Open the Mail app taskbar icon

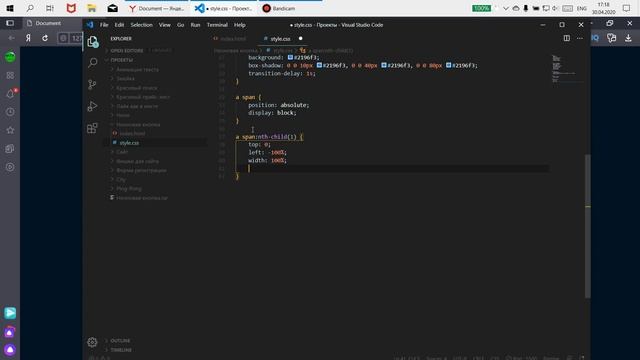[x=112, y=8]
